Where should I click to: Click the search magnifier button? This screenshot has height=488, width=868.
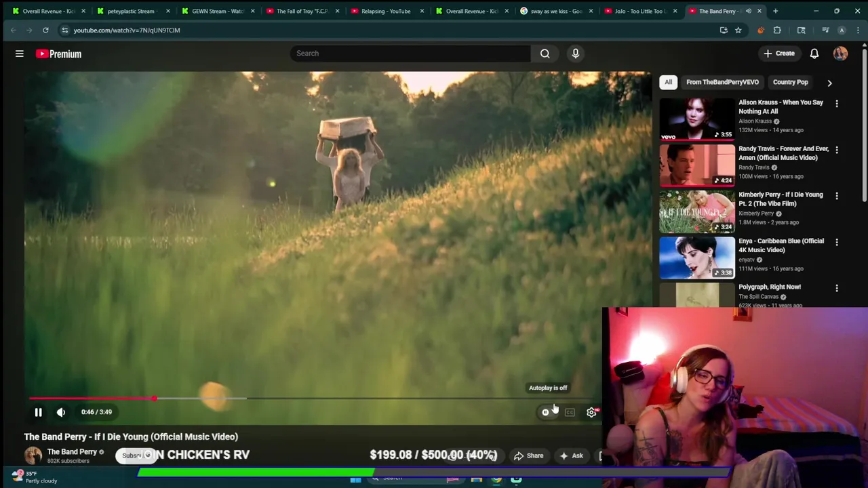click(x=545, y=54)
